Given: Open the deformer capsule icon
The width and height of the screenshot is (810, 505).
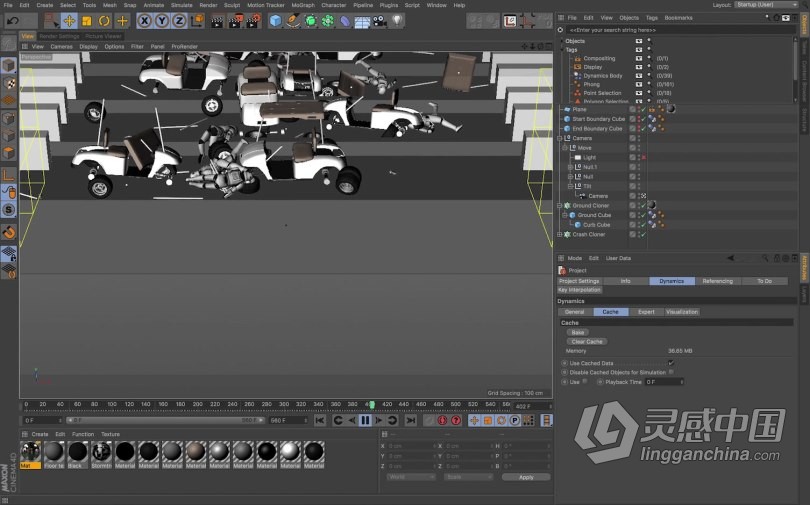Looking at the screenshot, I should coord(345,21).
